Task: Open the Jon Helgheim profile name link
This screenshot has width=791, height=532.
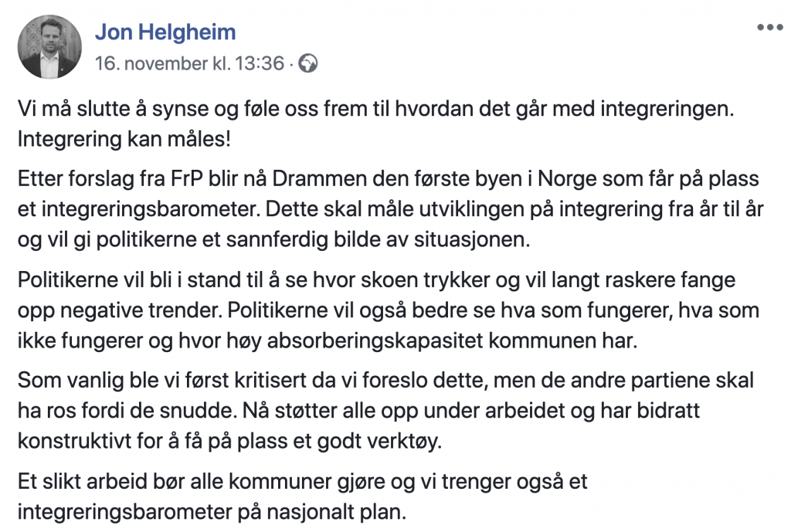Action: pos(165,32)
